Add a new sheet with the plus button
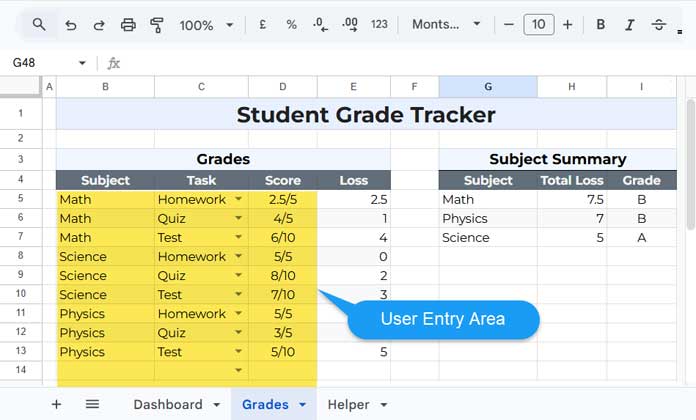Screen dimensions: 696x420 [x=56, y=404]
